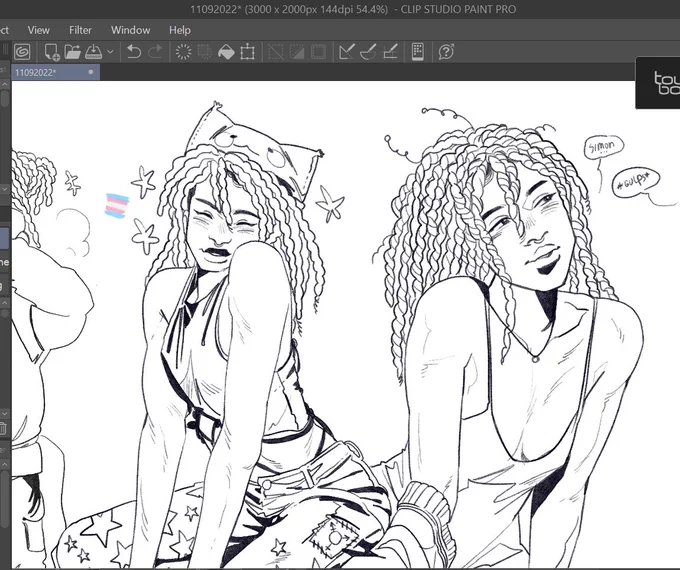Open the Window menu

click(x=131, y=30)
